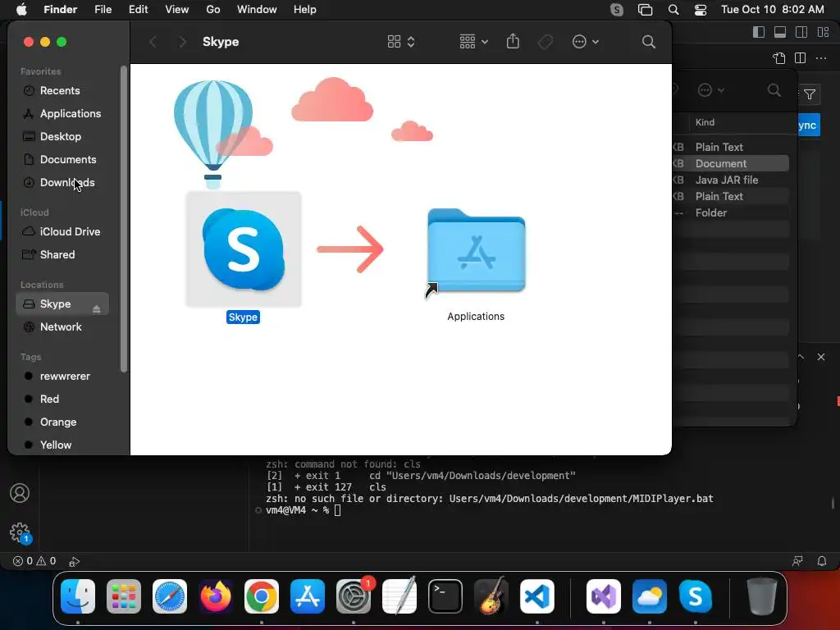Click VS Code notifications bell

coord(821,561)
